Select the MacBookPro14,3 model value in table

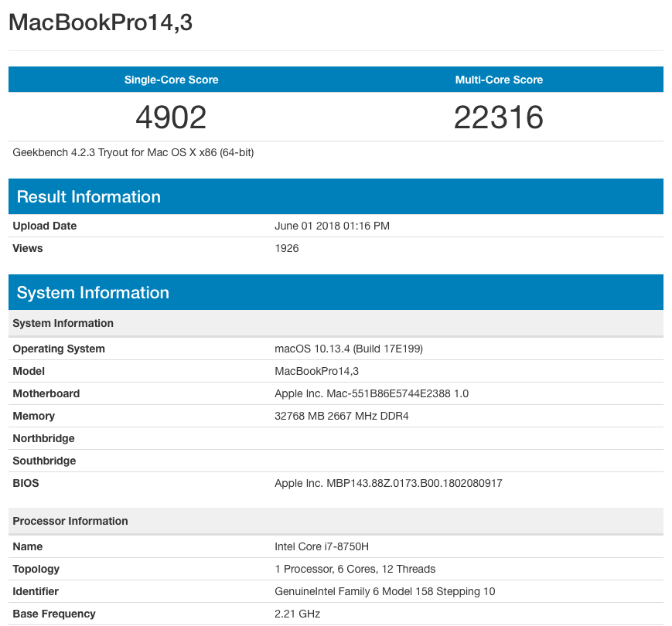(317, 371)
